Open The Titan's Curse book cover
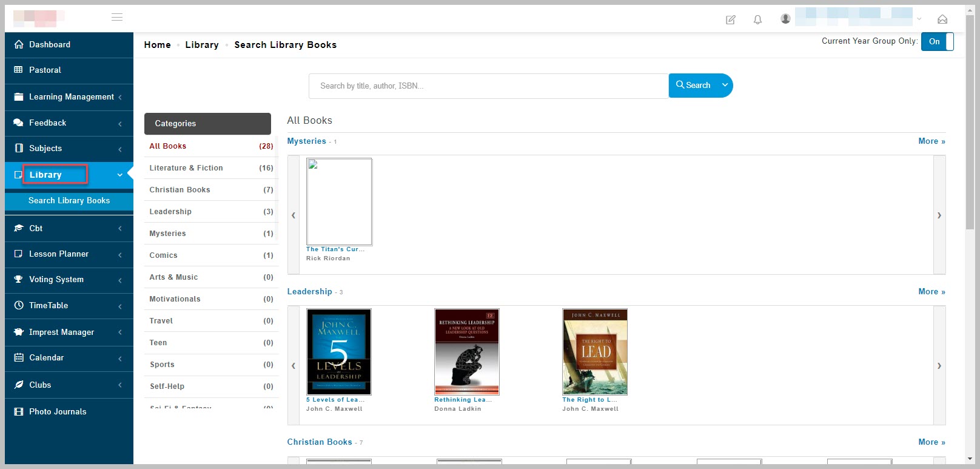This screenshot has width=980, height=469. [339, 201]
